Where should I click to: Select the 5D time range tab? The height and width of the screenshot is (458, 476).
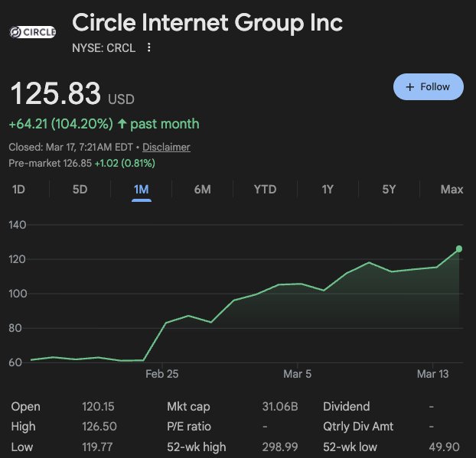coord(80,190)
